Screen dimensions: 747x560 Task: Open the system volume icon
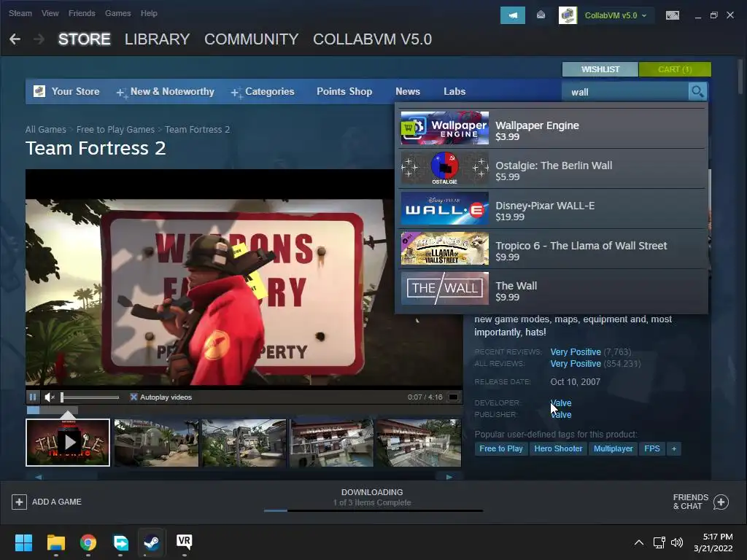pyautogui.click(x=676, y=542)
